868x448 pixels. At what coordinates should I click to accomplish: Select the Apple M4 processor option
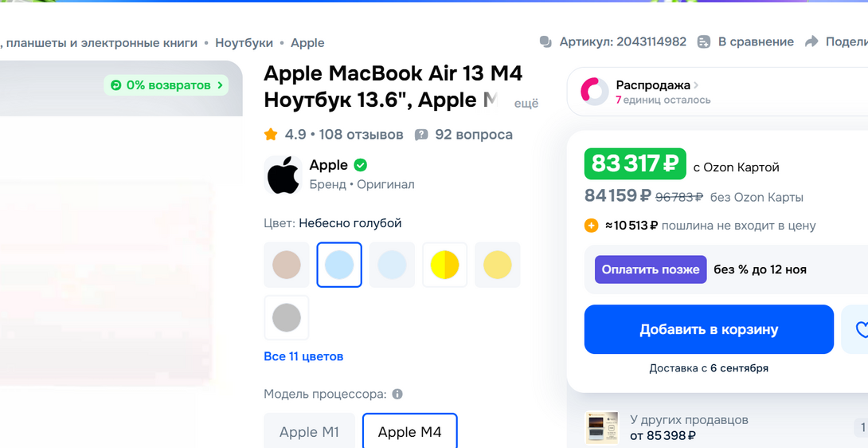tap(409, 432)
